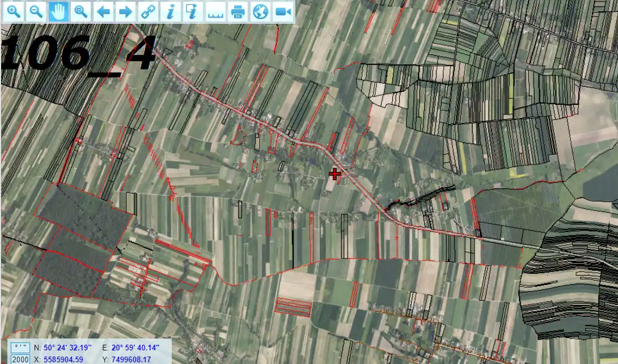
Task: Click the Y coordinate value 7499608.17
Action: (132, 359)
